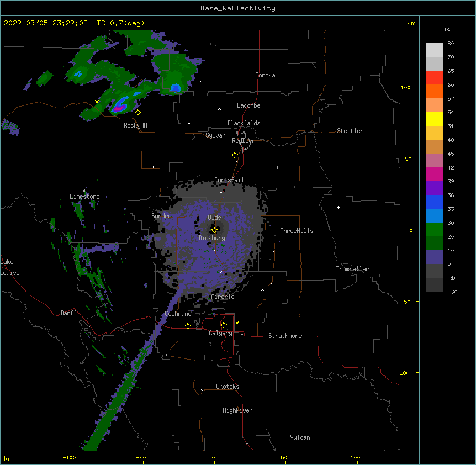476x465 pixels.
Task: Click the Strathmore label
Action: [x=285, y=336]
